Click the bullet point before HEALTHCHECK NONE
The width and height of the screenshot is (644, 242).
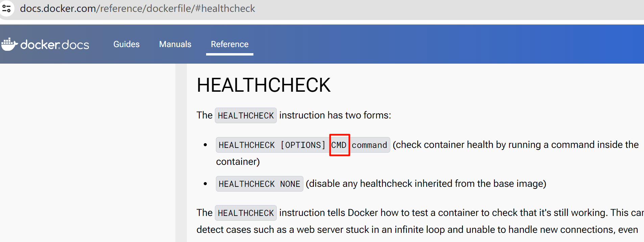pos(205,184)
